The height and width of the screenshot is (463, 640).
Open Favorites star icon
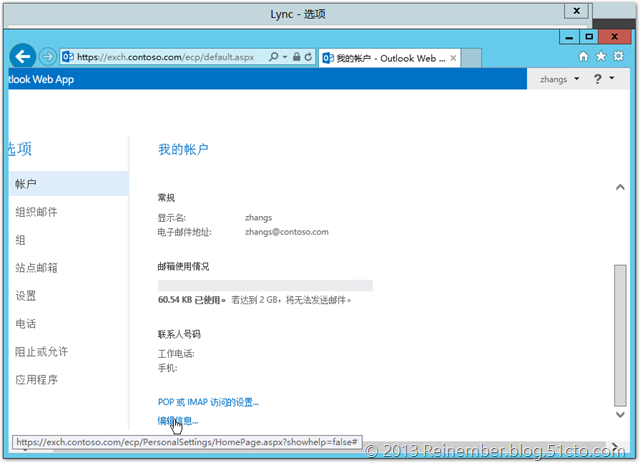click(x=601, y=57)
